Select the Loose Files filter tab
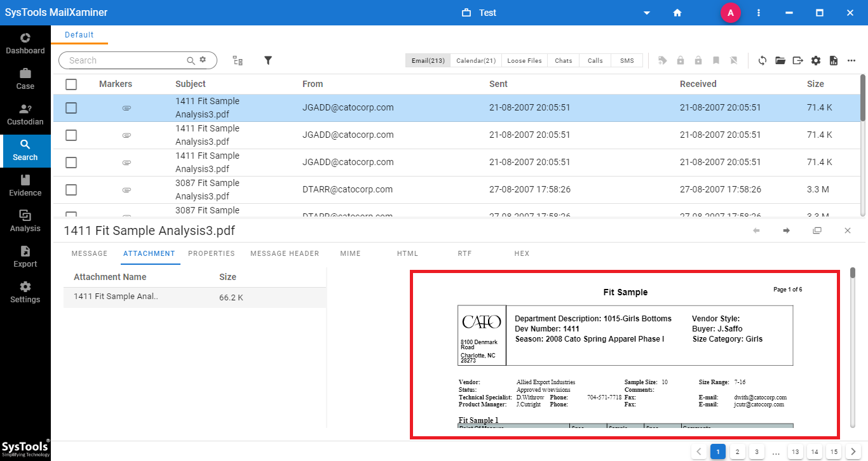The image size is (868, 461). point(524,60)
